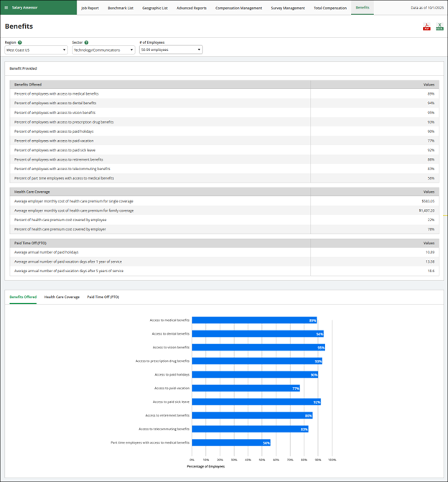The image size is (448, 482).
Task: Open the Salary Assessor hamburger menu
Action: pyautogui.click(x=6, y=8)
